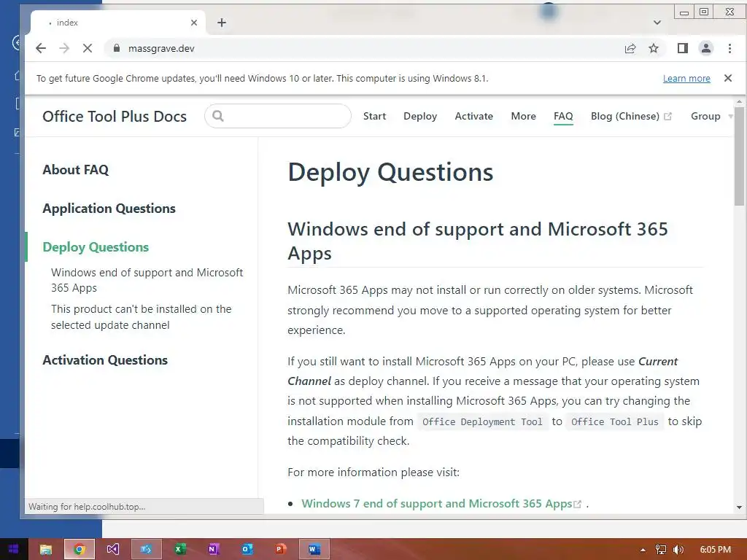Open network status tray icon
Viewport: 747px width, 560px height.
[x=660, y=550]
